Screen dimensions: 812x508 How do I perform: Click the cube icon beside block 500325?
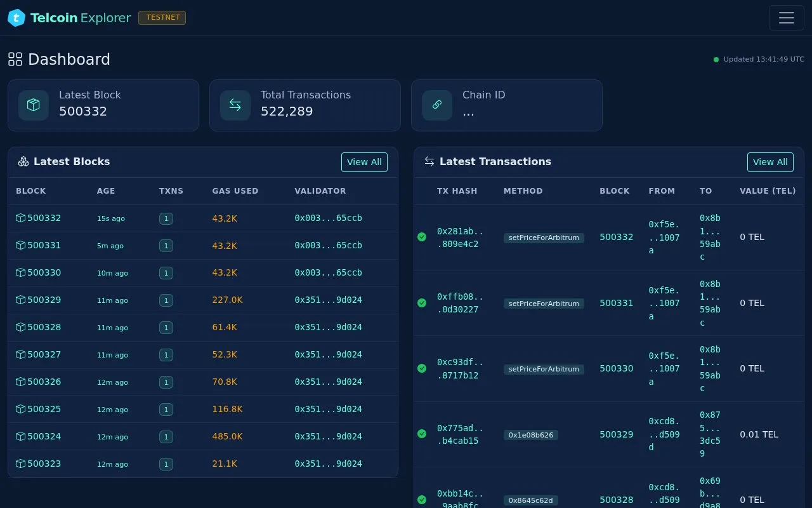pyautogui.click(x=20, y=410)
